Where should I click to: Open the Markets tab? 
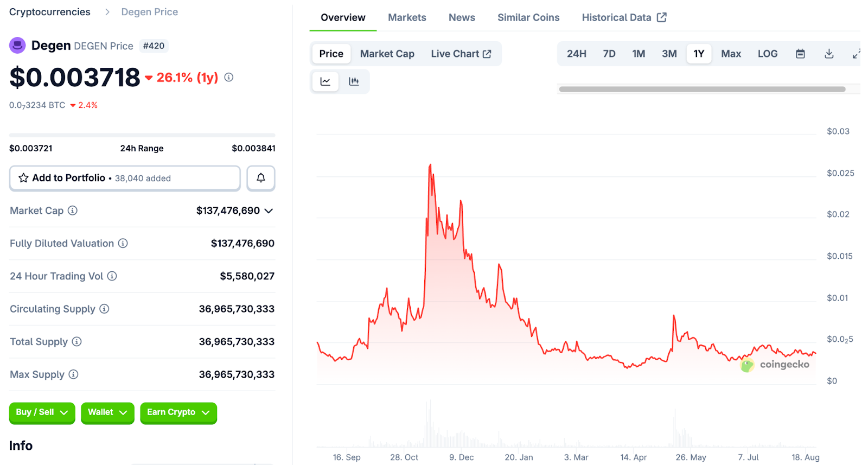[407, 17]
